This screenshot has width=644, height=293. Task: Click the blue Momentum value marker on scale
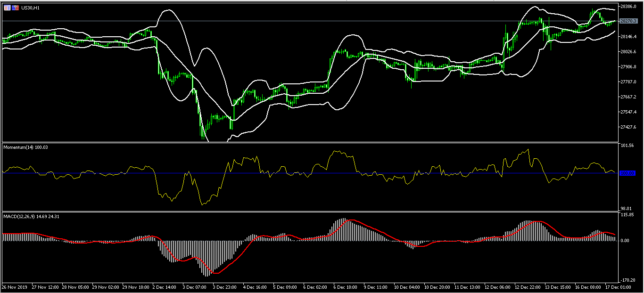tap(627, 173)
